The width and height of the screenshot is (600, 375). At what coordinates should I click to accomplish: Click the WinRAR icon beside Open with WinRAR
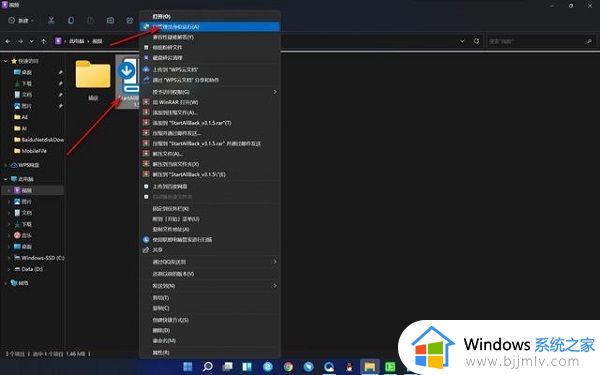point(146,102)
